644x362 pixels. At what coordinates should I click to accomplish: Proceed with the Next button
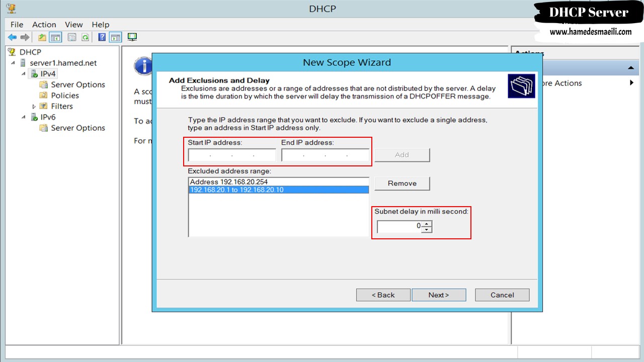(439, 295)
